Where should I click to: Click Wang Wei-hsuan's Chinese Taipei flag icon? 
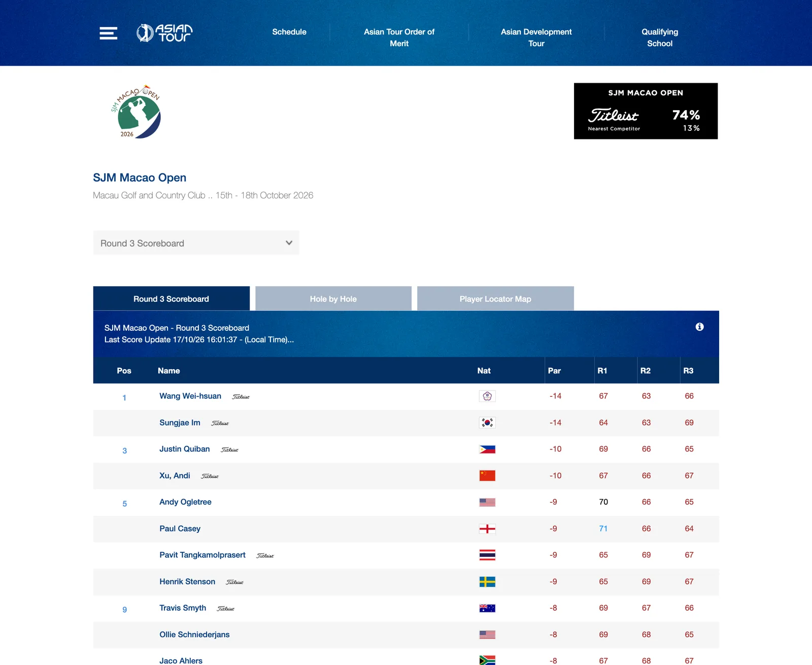pos(487,396)
